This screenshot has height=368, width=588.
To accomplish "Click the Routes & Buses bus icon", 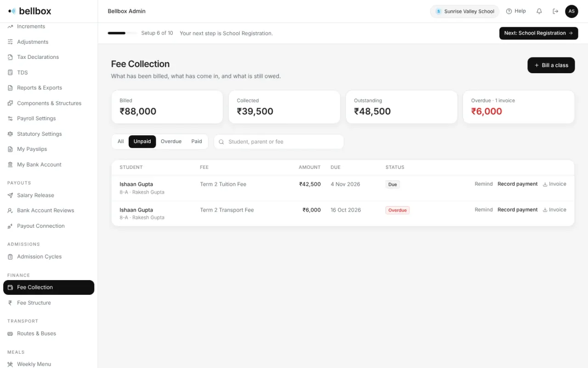I will coord(10,333).
